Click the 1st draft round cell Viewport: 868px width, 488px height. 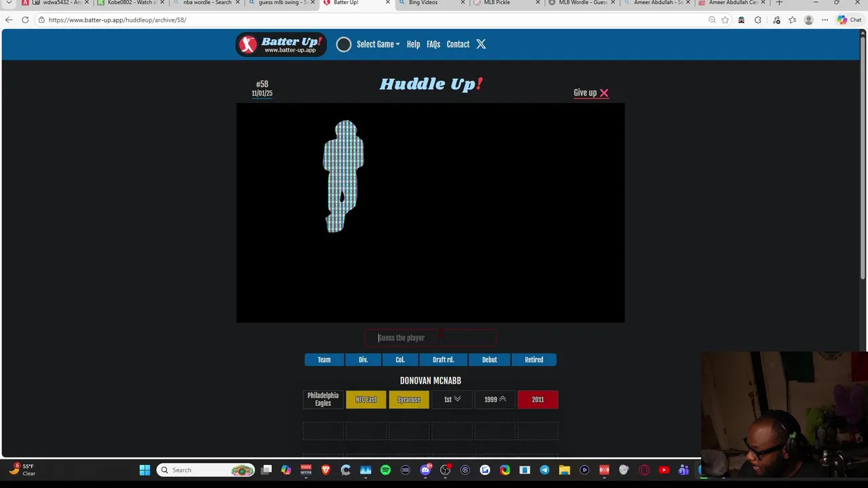pos(452,399)
